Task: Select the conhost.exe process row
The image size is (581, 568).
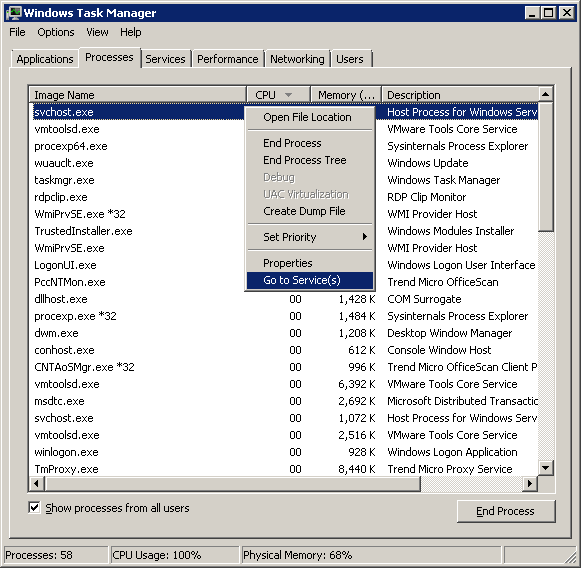Action: (x=283, y=350)
